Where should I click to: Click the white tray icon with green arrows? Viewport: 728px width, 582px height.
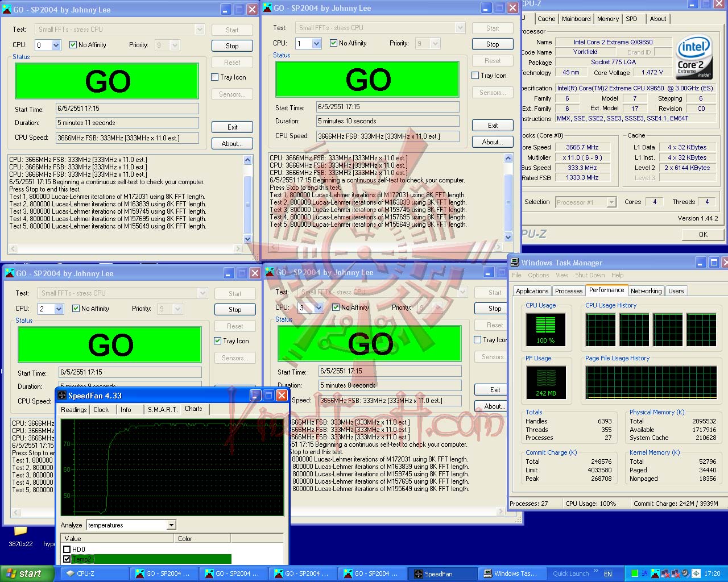coord(696,573)
